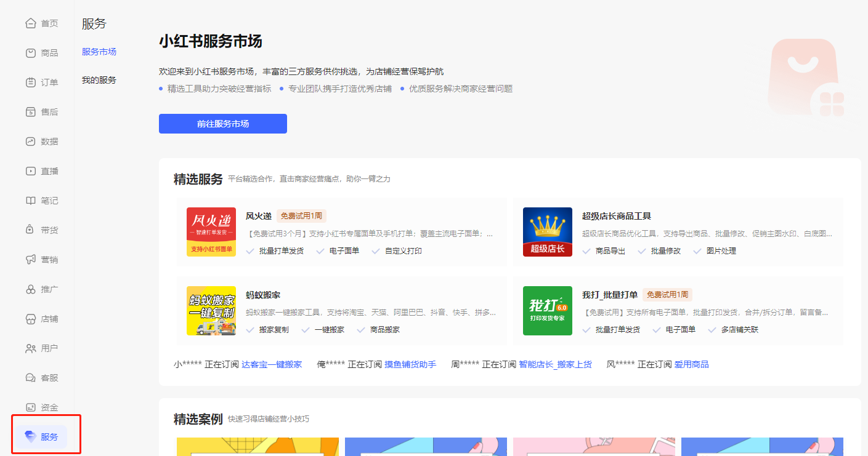Click the 前往服务市场 button

pos(222,124)
